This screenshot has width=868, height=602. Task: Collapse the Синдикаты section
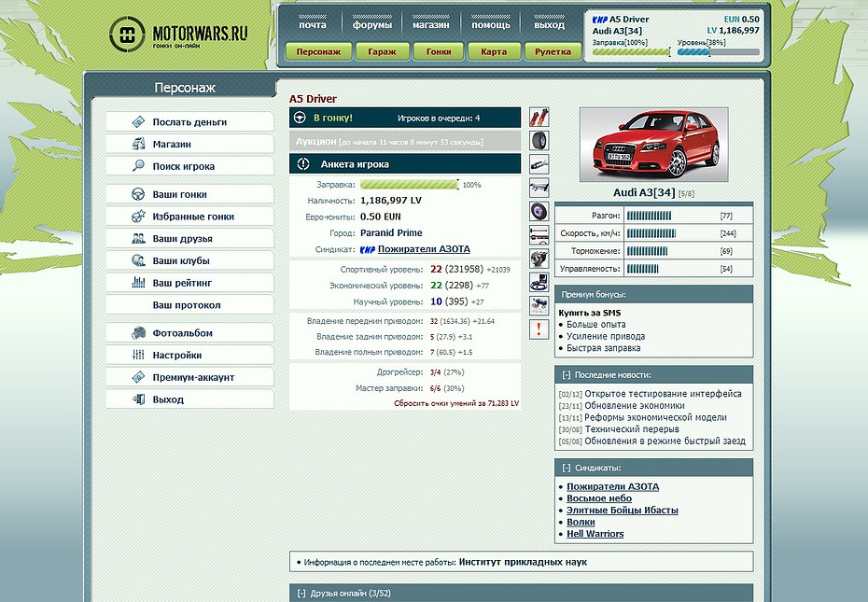pos(567,468)
